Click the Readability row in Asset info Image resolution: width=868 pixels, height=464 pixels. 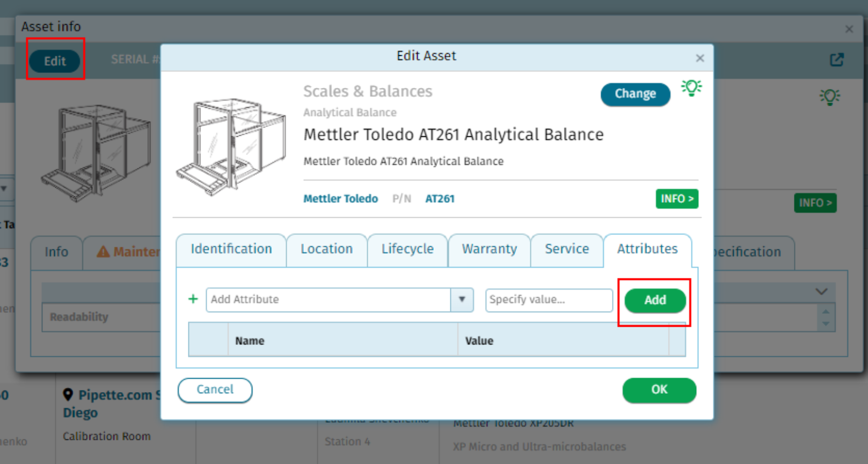[x=101, y=317]
